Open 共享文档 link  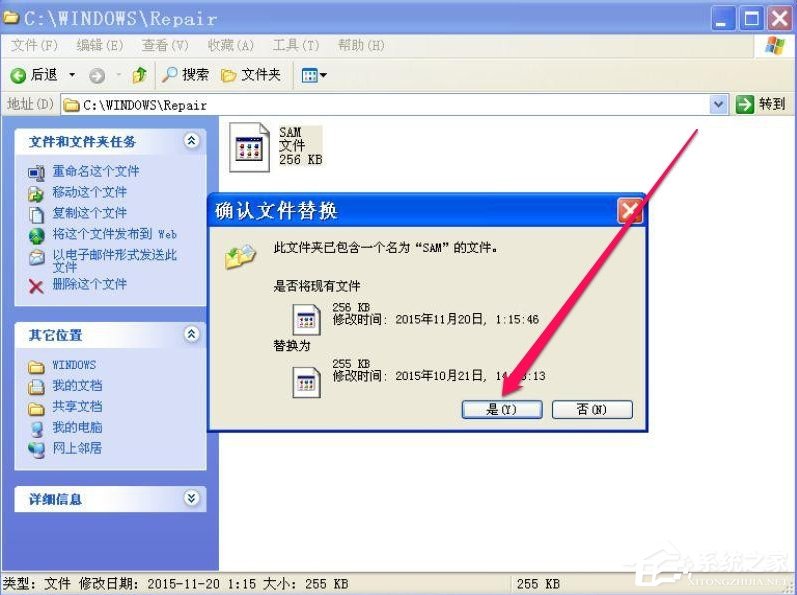click(x=77, y=406)
